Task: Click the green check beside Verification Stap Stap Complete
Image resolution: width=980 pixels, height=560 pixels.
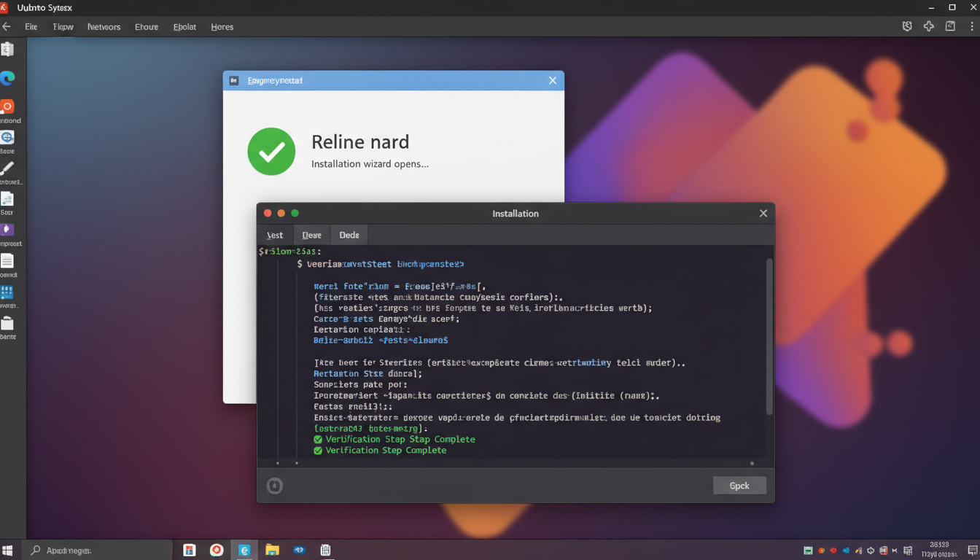Action: (x=318, y=440)
